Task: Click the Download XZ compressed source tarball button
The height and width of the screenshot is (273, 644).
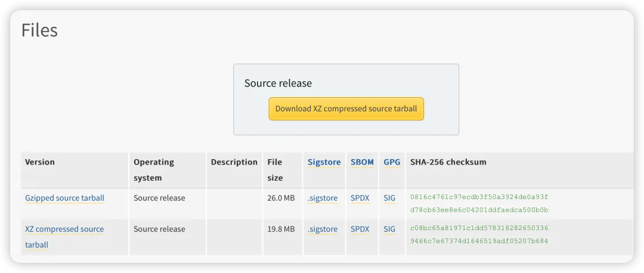Action: [x=346, y=109]
